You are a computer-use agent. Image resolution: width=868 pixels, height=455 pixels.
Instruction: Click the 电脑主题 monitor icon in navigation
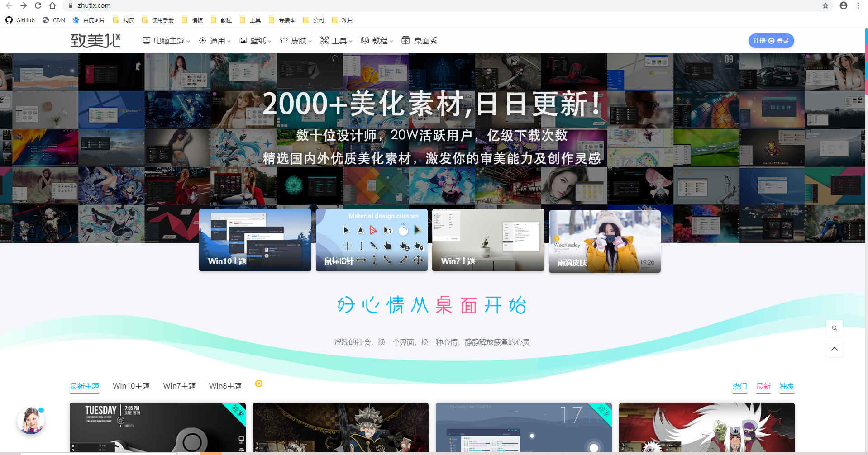[x=146, y=41]
